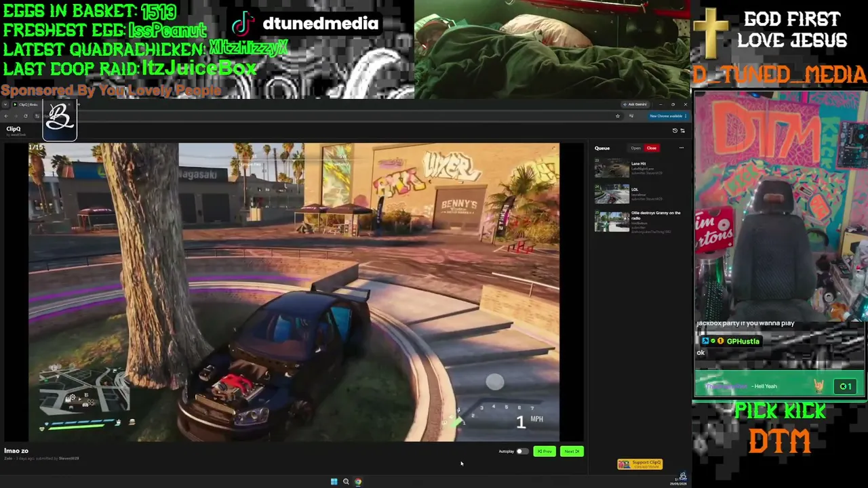This screenshot has width=868, height=488.
Task: Open the queue three-dot options menu
Action: pos(682,148)
